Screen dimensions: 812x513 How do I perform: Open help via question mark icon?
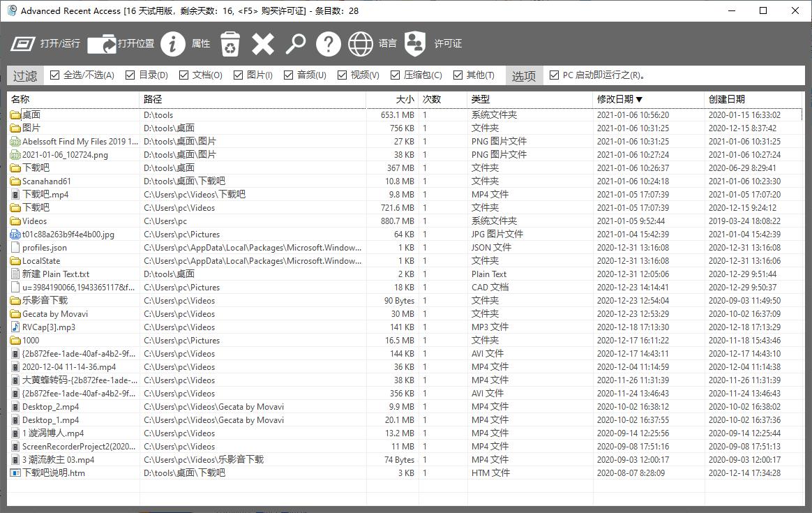(328, 44)
